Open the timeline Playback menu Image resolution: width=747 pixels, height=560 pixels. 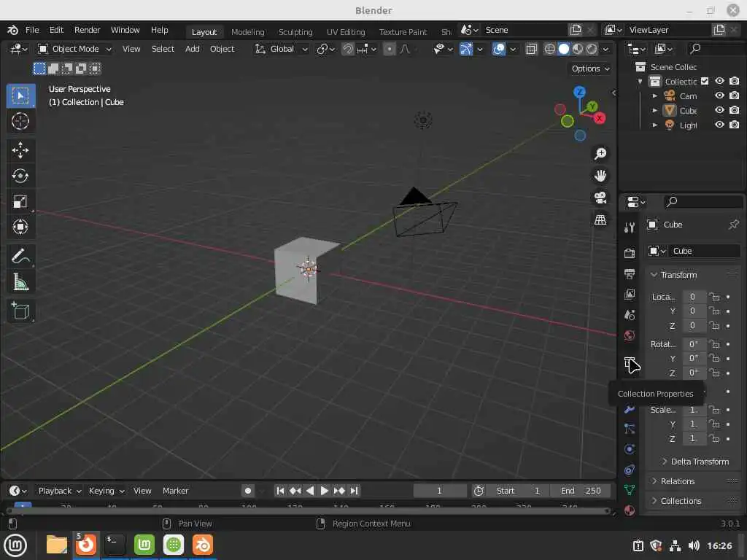[x=60, y=491]
